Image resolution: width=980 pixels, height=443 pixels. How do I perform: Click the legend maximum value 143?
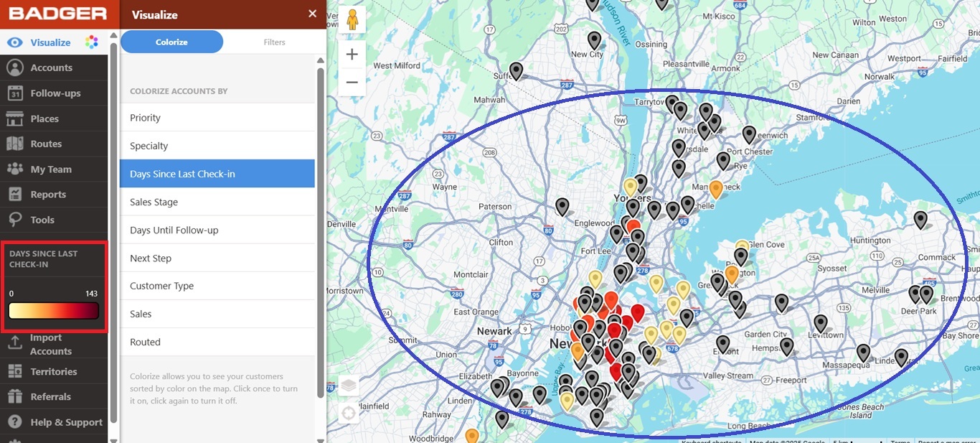pos(91,294)
